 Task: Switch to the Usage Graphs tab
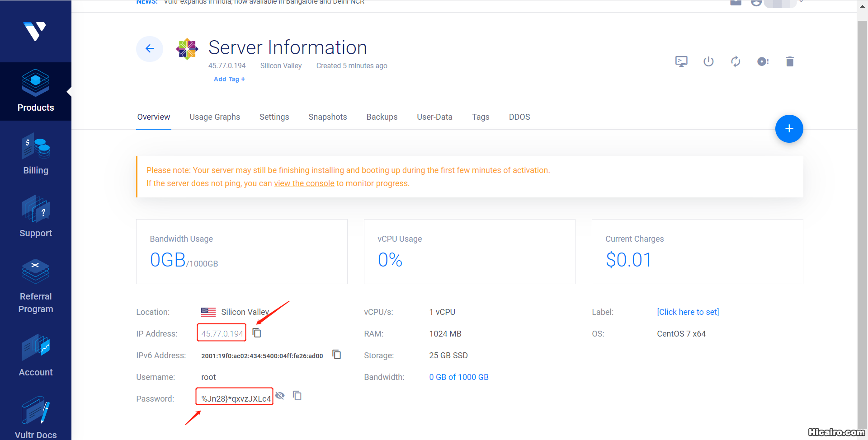(x=215, y=117)
